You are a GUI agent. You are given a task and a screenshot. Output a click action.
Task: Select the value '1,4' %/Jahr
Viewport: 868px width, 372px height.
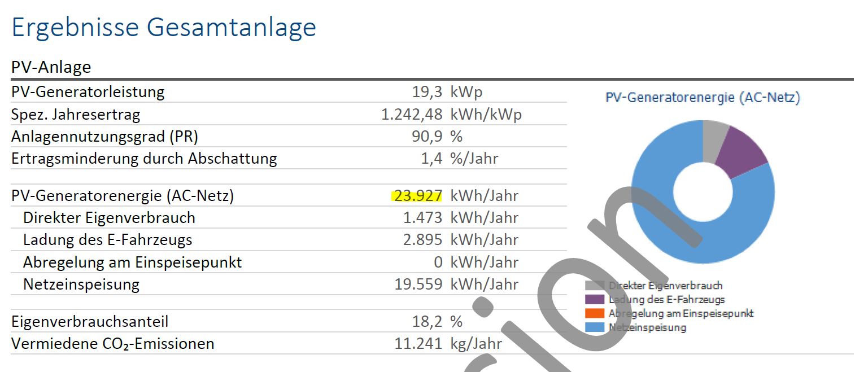click(432, 159)
